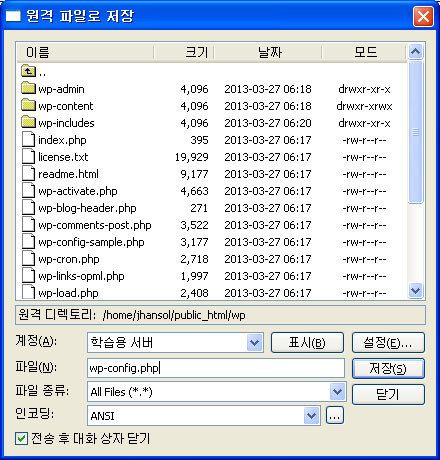Select the wp-includes folder icon

[x=28, y=122]
